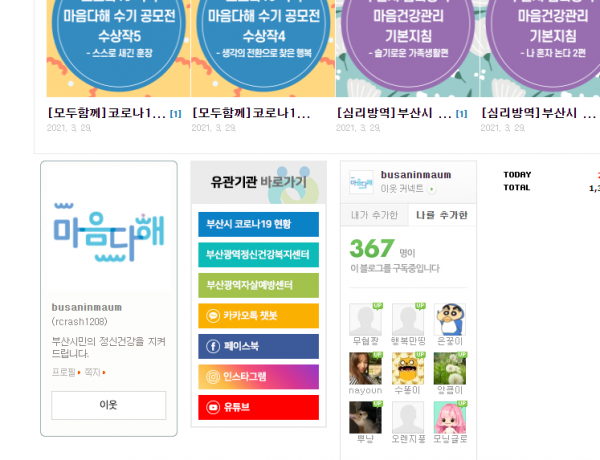This screenshot has width=600, height=460.
Task: Click the comment count next to first post title
Action: [176, 114]
